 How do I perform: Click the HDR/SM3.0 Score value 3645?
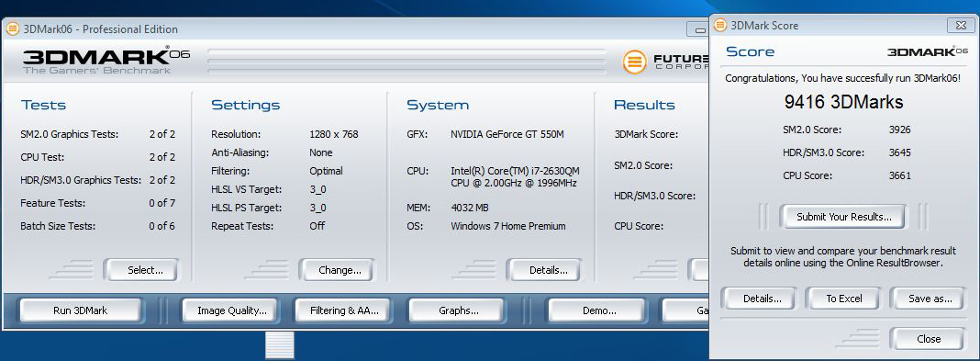point(900,152)
